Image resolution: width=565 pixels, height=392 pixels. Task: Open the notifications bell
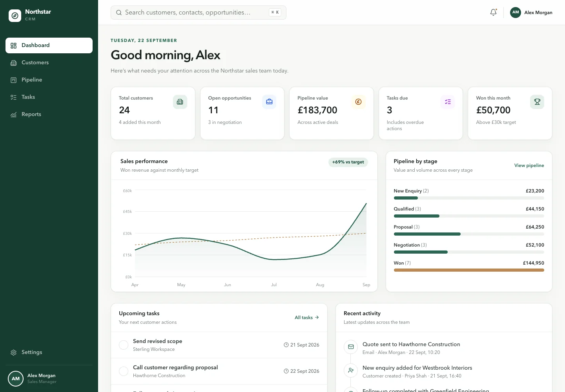pos(494,13)
